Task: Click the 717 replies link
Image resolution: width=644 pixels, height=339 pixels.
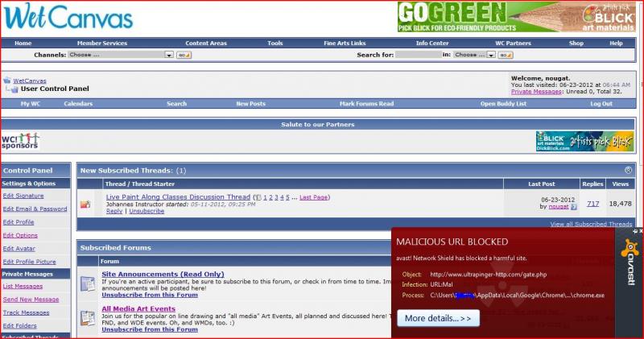Action: tap(592, 204)
